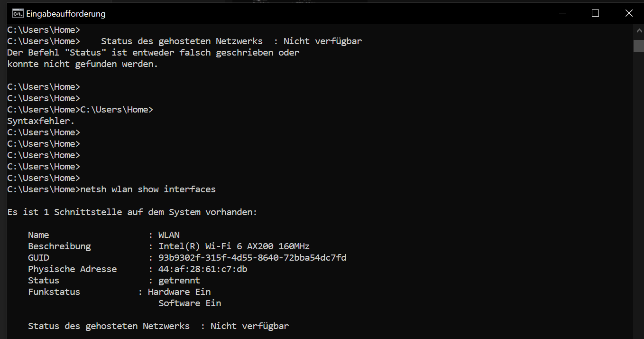Close the Eingabeaufforderung window

(628, 13)
